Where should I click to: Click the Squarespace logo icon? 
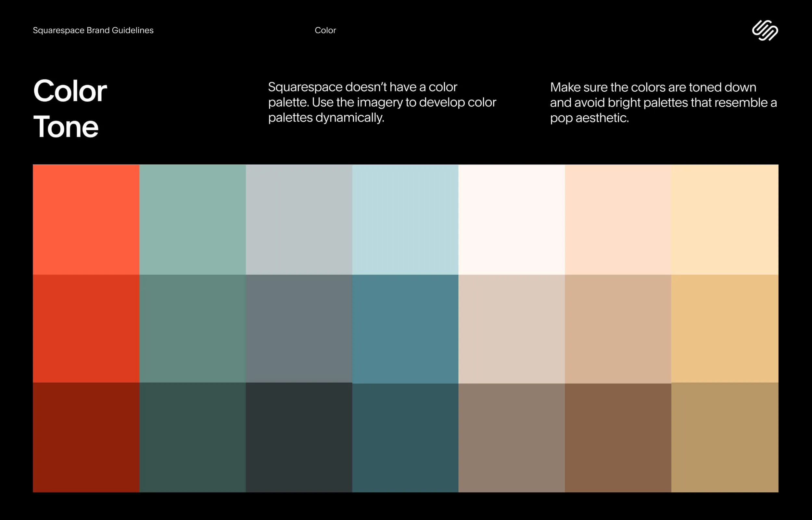click(765, 31)
